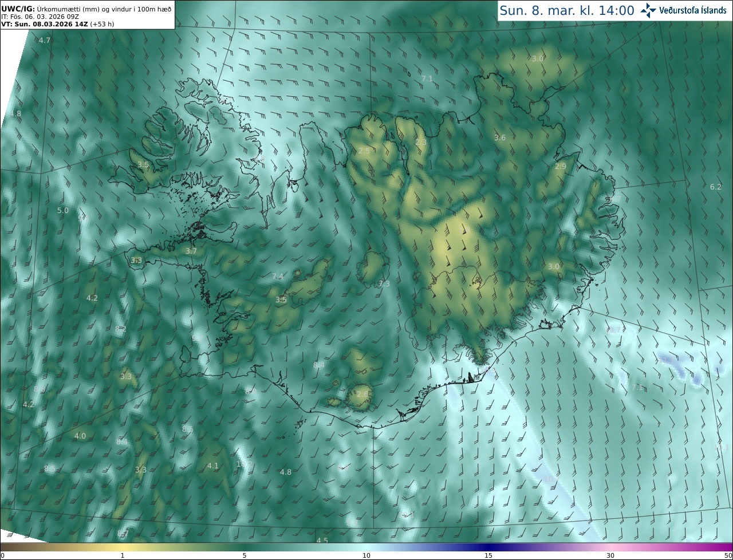This screenshot has height=560, width=733.
Task: Click the 2.3 value label on the map
Action: pos(421,143)
